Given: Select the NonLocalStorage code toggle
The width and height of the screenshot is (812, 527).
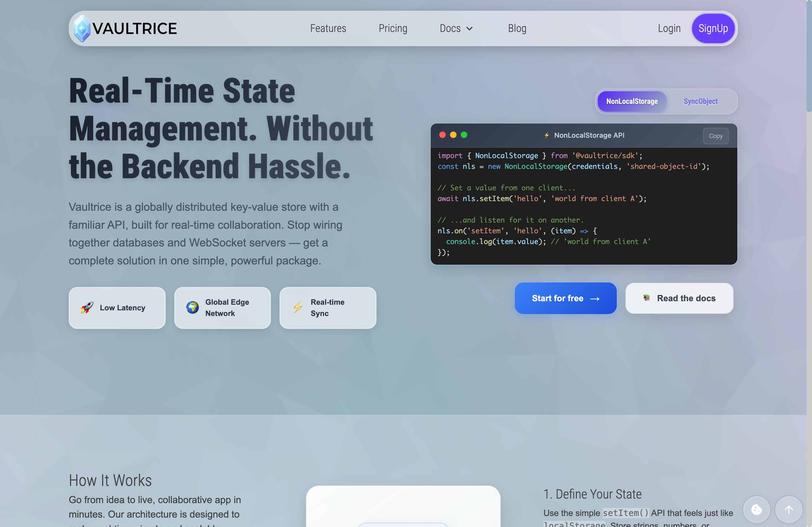Looking at the screenshot, I should coord(632,102).
